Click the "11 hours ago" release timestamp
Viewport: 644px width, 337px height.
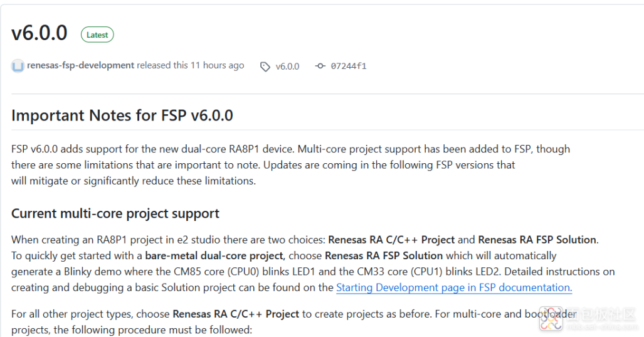point(217,65)
